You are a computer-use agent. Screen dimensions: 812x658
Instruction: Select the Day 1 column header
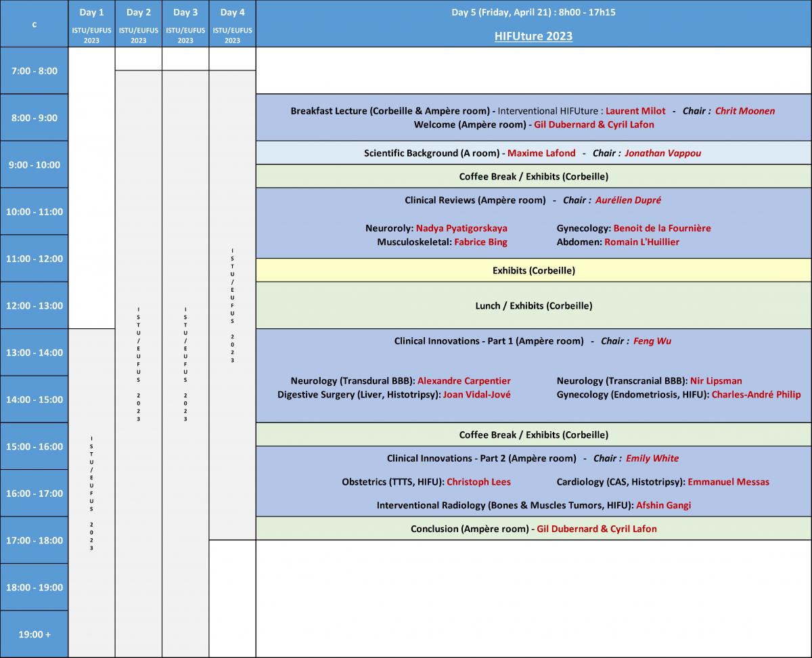click(x=91, y=13)
